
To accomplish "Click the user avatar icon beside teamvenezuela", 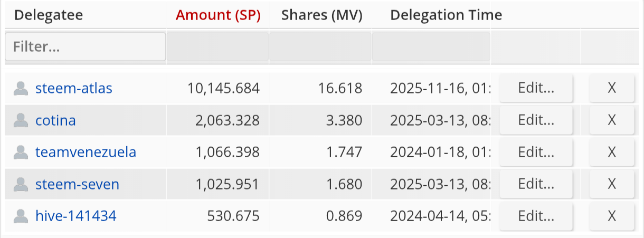I will [x=21, y=153].
